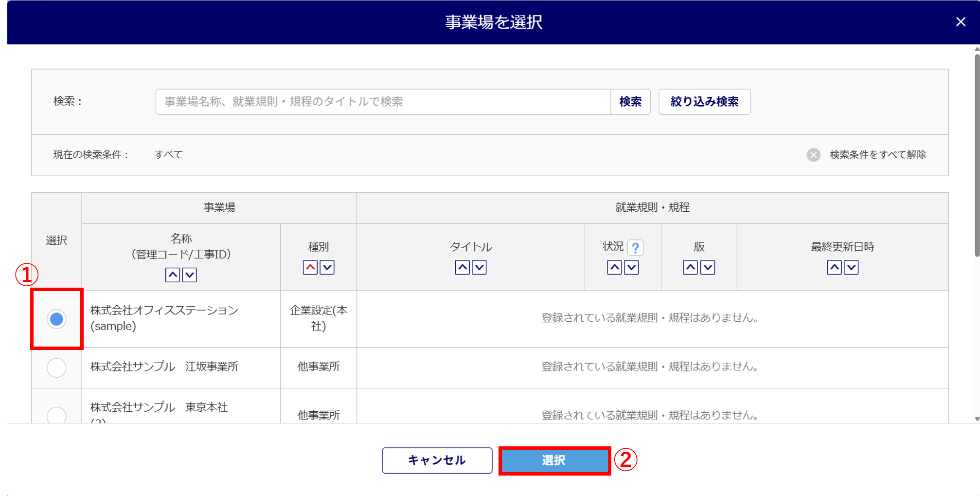This screenshot has width=980, height=496.
Task: Sort タイトル column descending
Action: point(480,267)
